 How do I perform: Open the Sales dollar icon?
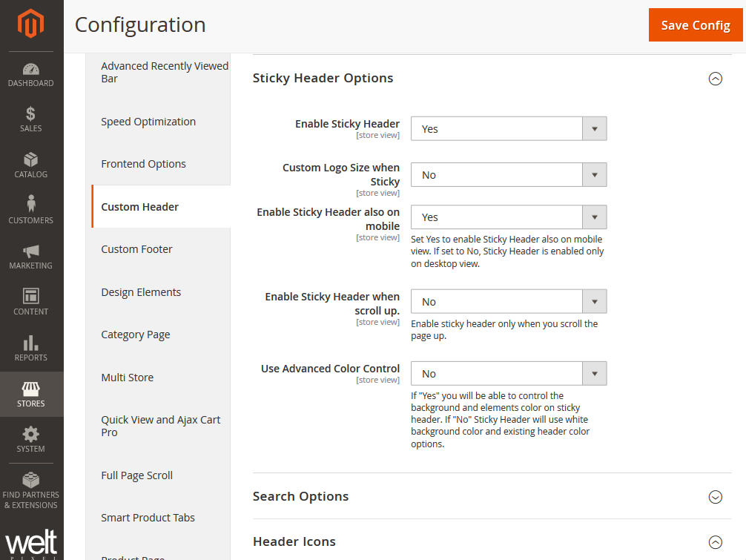click(x=31, y=114)
